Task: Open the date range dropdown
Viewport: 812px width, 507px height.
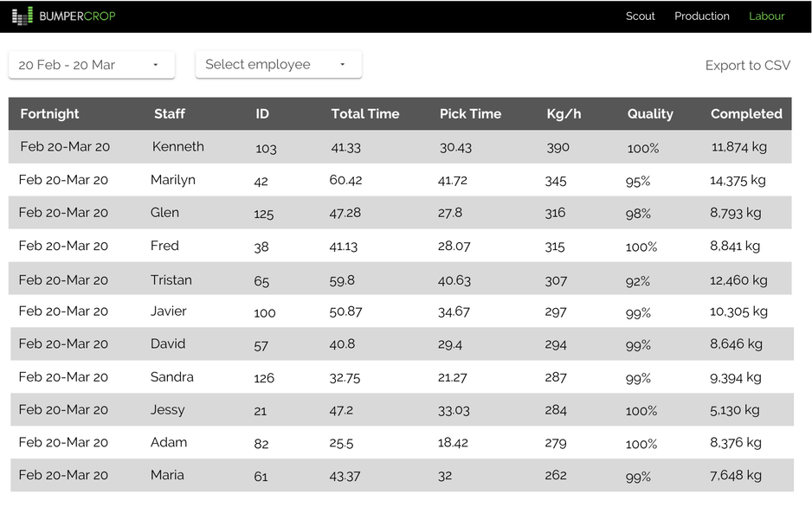Action: coord(91,65)
